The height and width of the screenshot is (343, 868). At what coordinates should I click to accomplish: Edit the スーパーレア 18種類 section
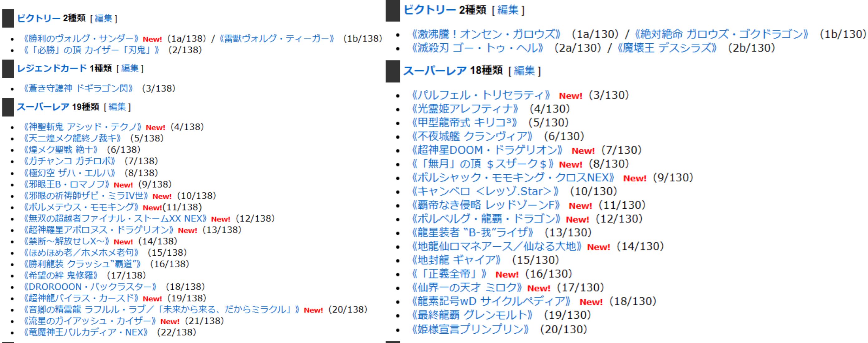524,71
